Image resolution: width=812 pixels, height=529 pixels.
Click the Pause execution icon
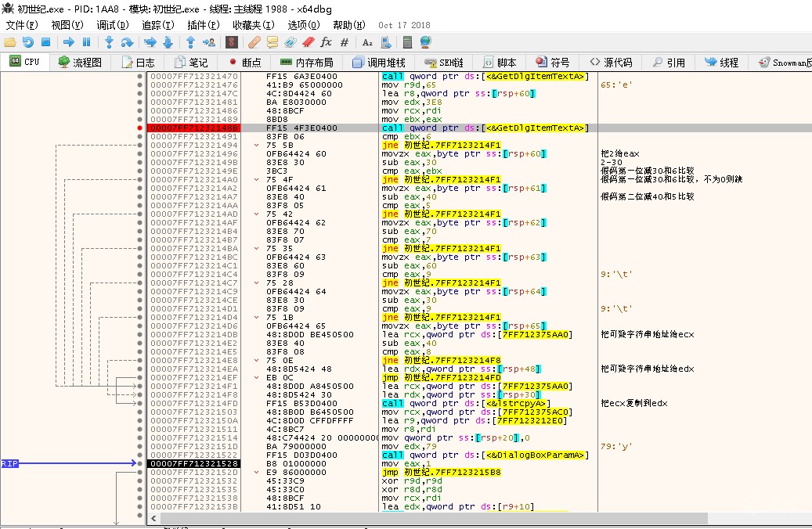(86, 42)
